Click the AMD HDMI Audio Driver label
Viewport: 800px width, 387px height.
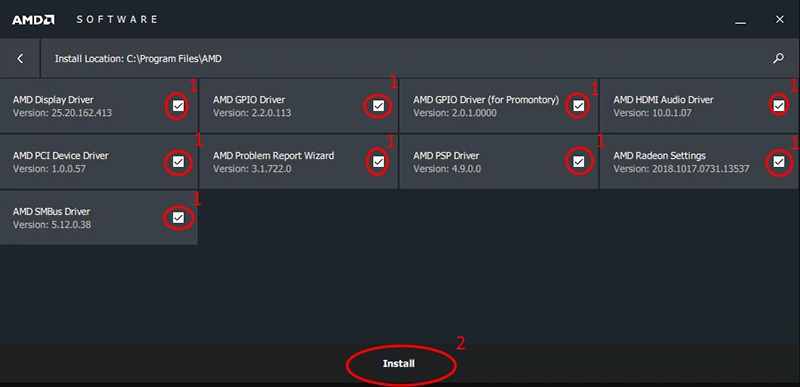pyautogui.click(x=663, y=100)
